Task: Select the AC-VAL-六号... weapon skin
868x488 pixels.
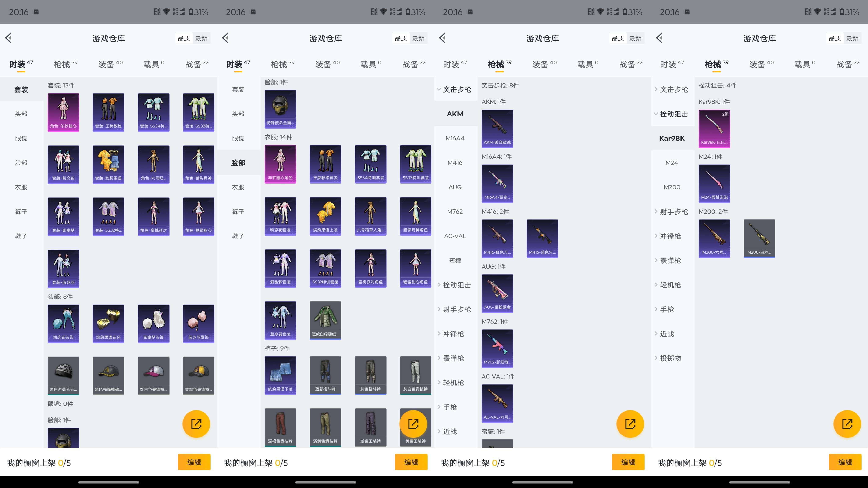Action: point(497,403)
